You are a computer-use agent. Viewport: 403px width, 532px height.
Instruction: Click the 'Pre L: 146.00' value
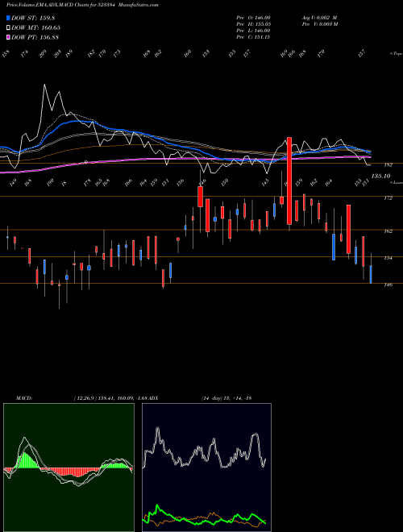click(253, 31)
